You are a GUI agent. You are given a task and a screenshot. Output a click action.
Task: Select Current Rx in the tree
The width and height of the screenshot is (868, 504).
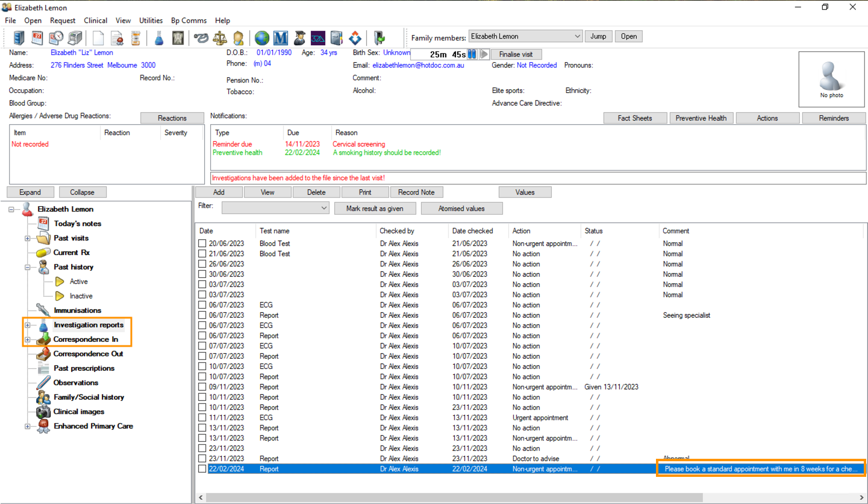click(71, 253)
